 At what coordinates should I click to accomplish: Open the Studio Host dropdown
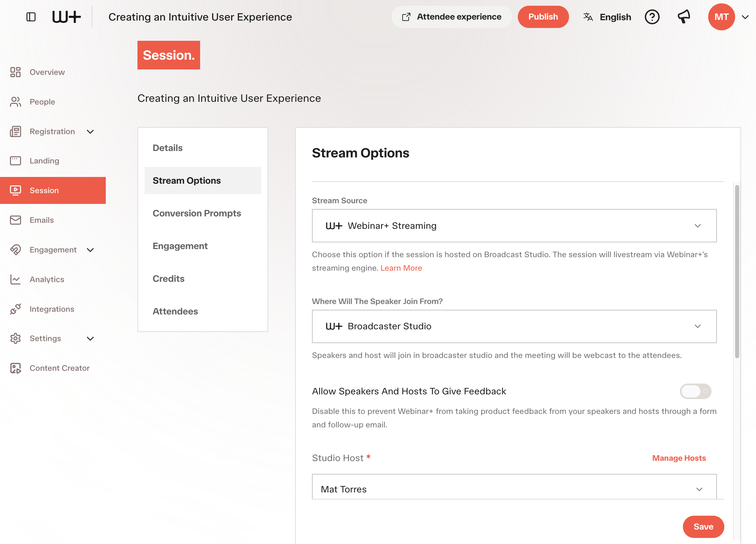[x=514, y=487]
